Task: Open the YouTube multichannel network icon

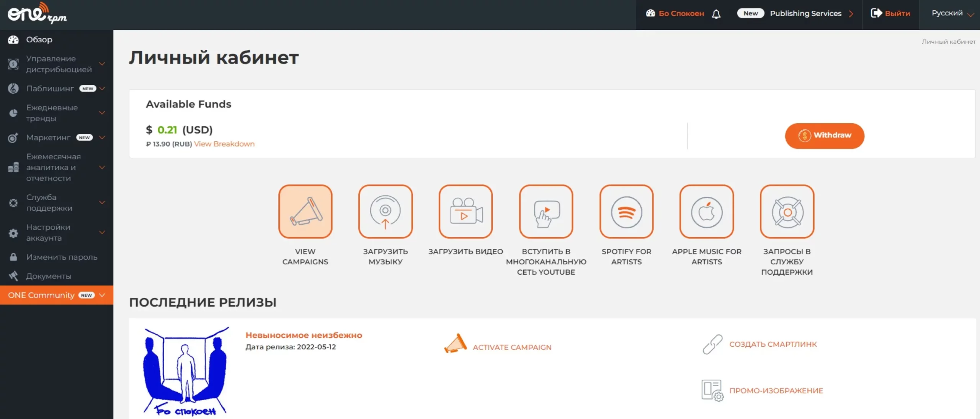Action: (546, 212)
